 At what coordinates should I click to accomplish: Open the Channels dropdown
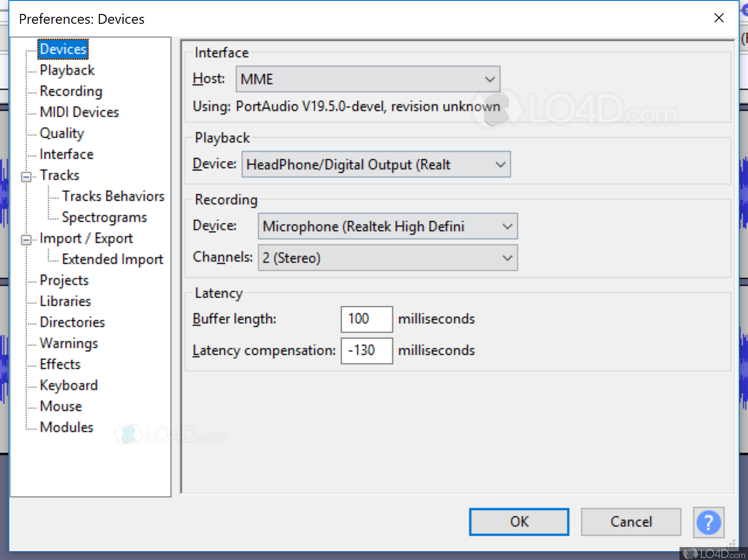pyautogui.click(x=387, y=258)
